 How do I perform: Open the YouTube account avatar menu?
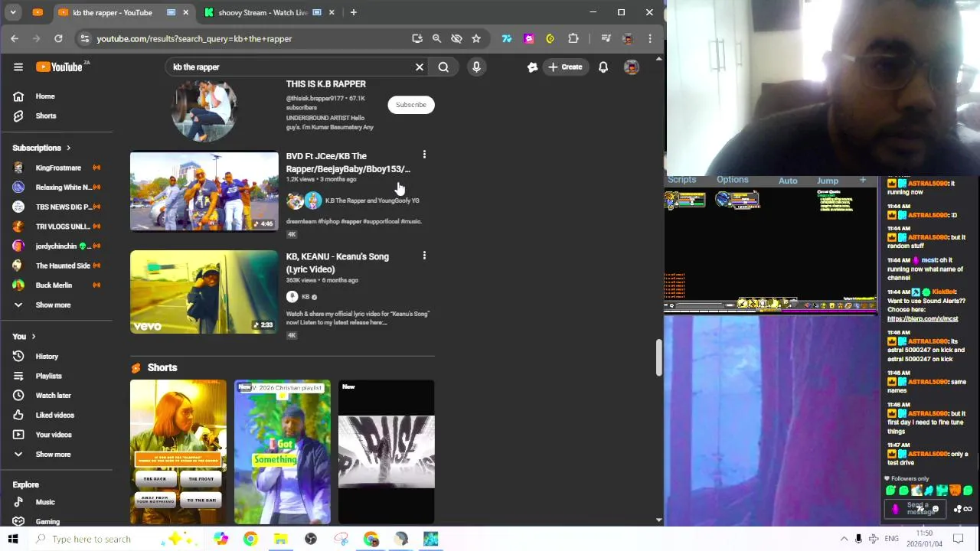coord(631,67)
